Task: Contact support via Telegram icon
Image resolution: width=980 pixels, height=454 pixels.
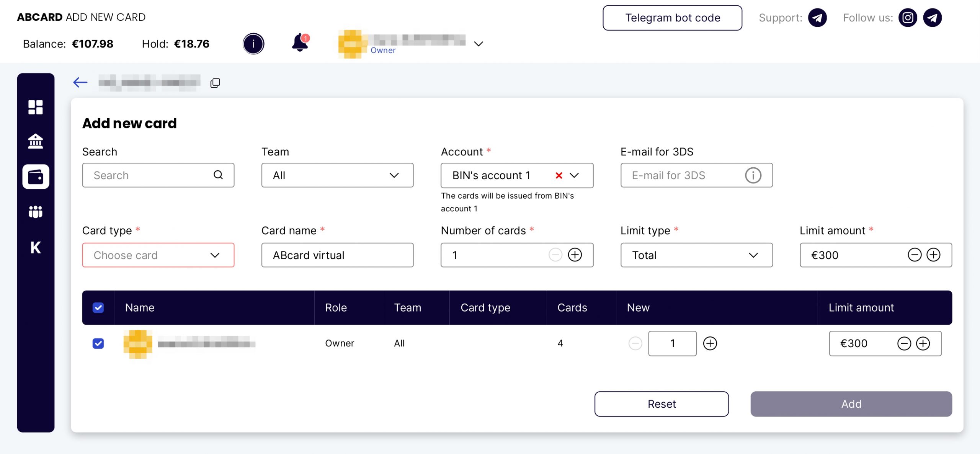Action: point(817,18)
